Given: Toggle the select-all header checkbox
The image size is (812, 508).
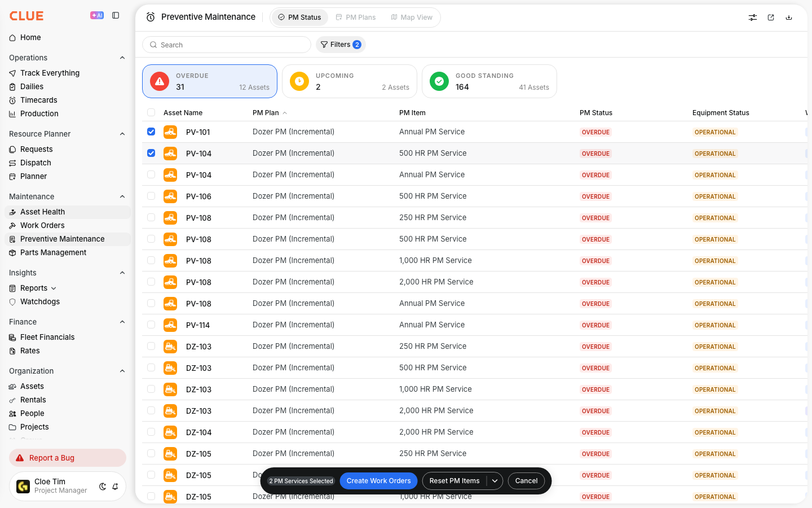Looking at the screenshot, I should tap(151, 112).
